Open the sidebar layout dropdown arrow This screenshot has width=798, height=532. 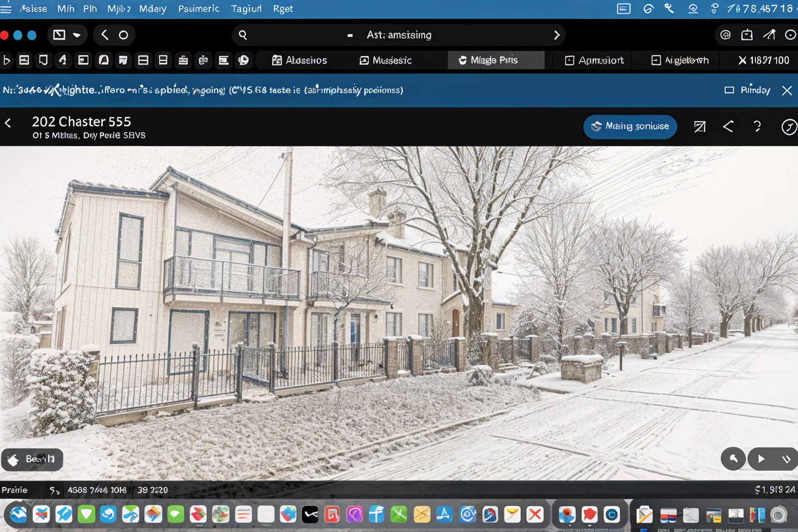pyautogui.click(x=77, y=35)
